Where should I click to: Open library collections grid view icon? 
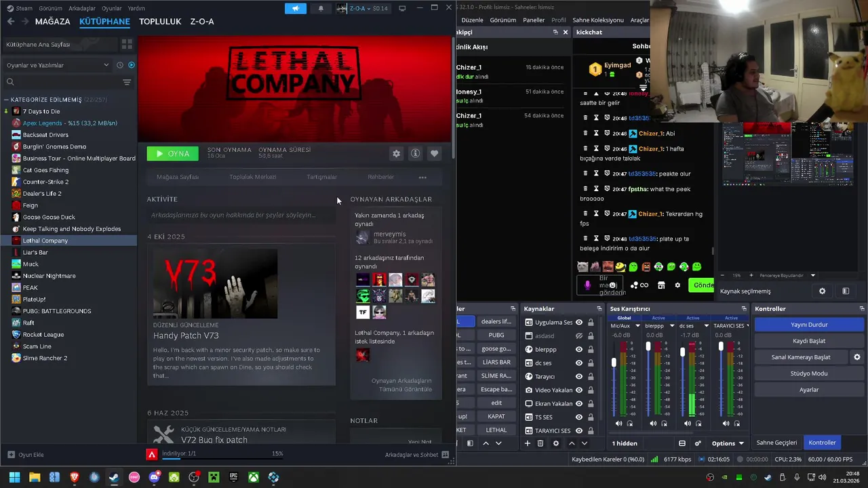(127, 44)
